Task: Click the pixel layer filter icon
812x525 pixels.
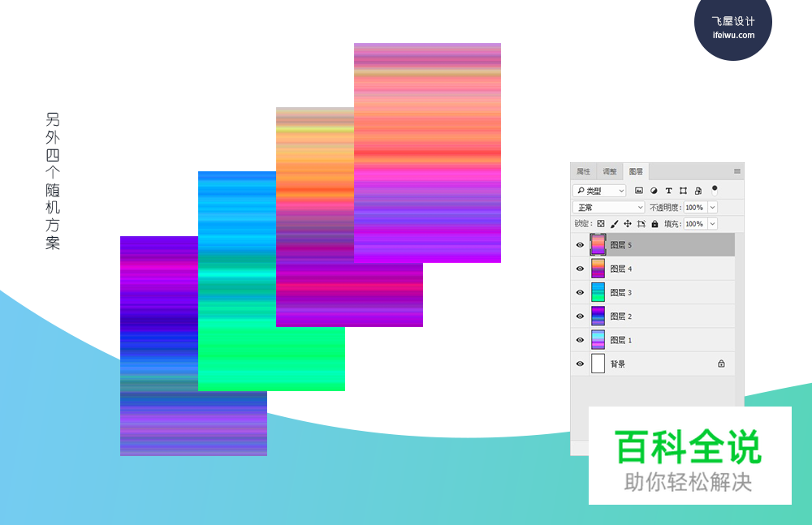Action: click(639, 191)
